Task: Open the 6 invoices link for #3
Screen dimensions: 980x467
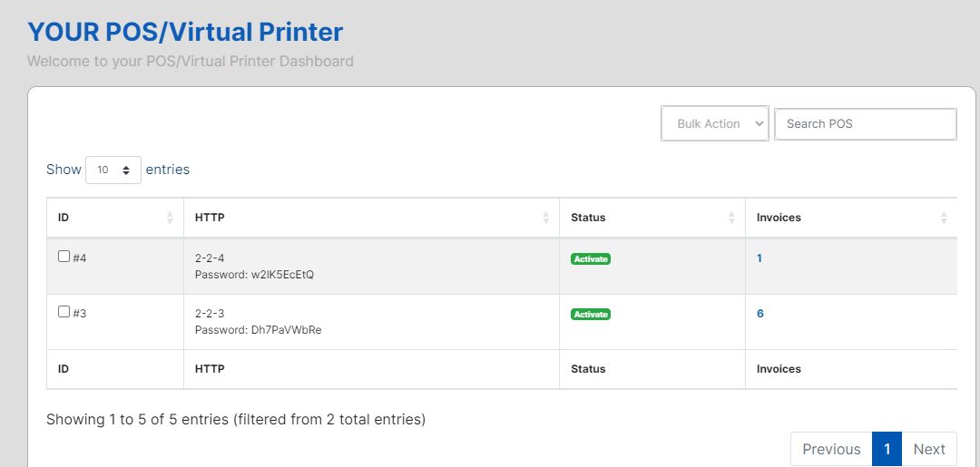Action: pos(760,314)
